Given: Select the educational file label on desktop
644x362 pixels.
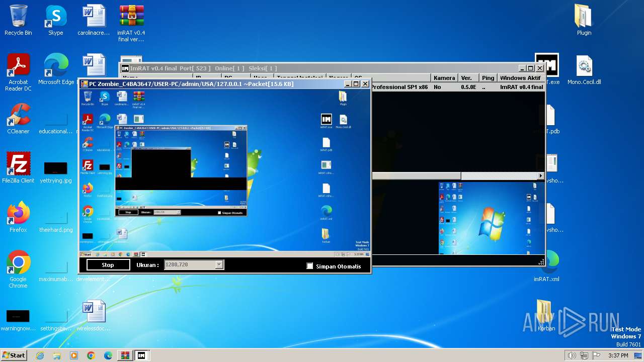Looking at the screenshot, I should pyautogui.click(x=56, y=131).
